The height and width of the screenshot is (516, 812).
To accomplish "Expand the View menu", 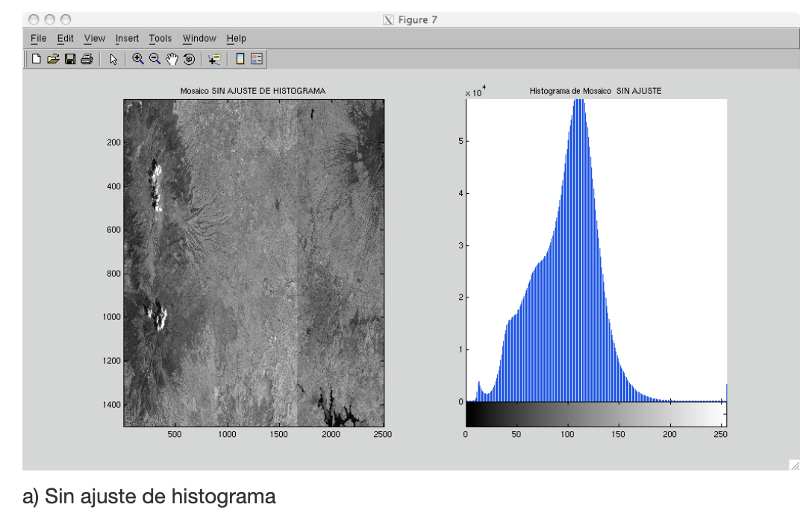I will coord(95,39).
